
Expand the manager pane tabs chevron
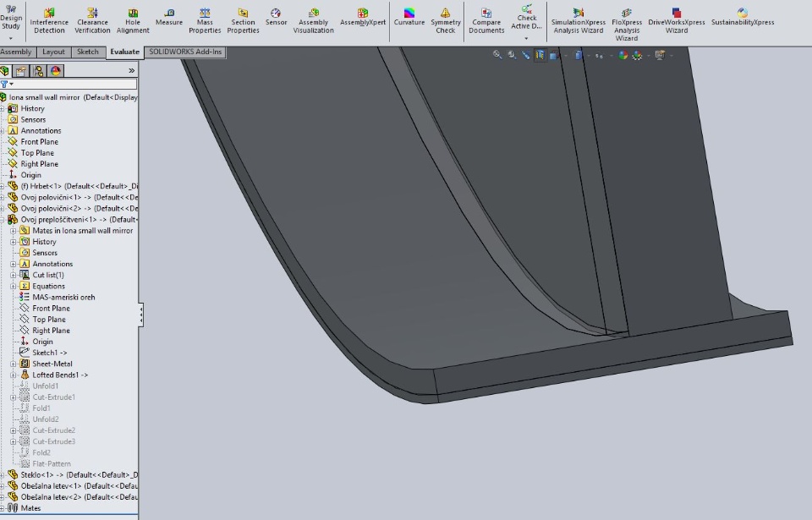[x=132, y=70]
